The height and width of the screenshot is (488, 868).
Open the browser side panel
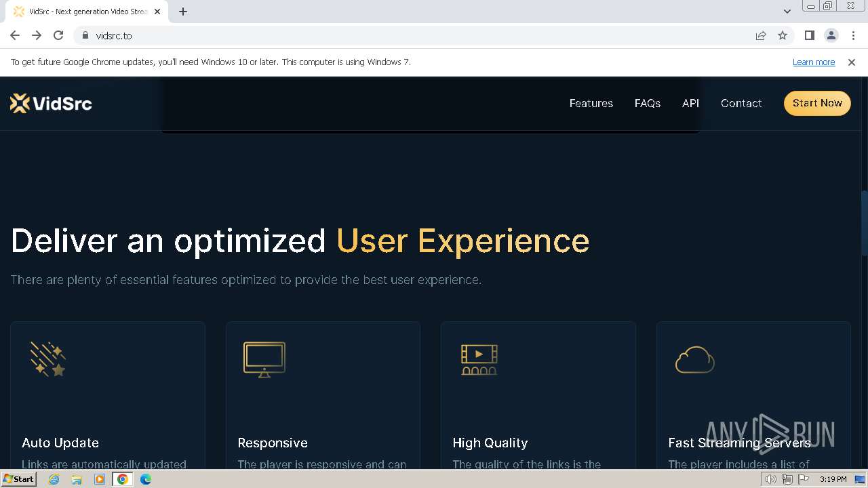click(809, 35)
